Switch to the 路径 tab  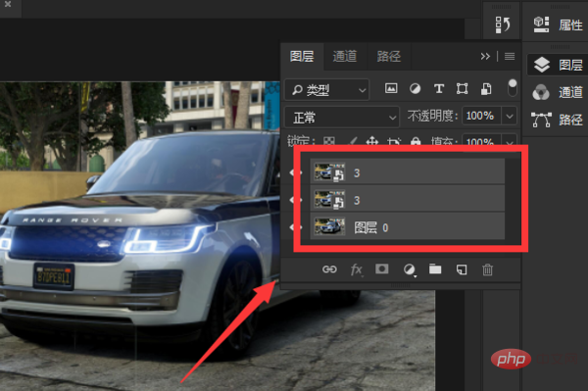point(388,56)
